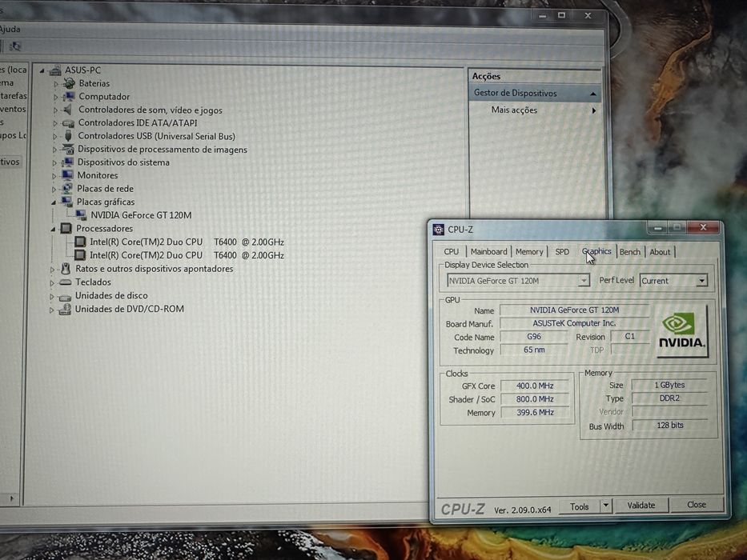
Task: Expand the Computador node
Action: click(x=56, y=97)
